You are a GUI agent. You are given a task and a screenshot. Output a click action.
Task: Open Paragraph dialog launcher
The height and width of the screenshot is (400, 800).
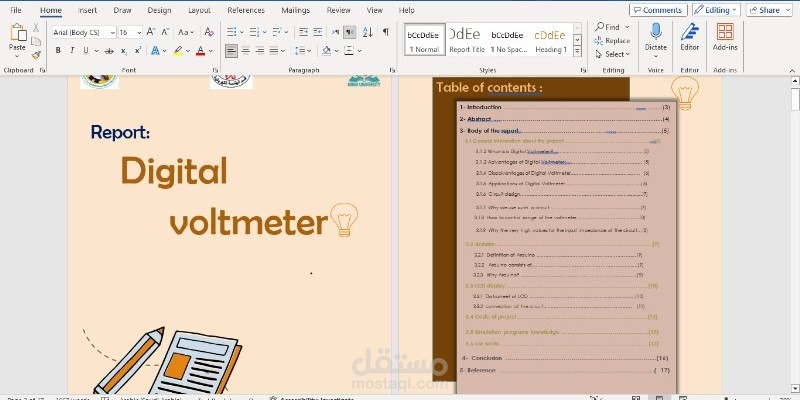pyautogui.click(x=392, y=70)
